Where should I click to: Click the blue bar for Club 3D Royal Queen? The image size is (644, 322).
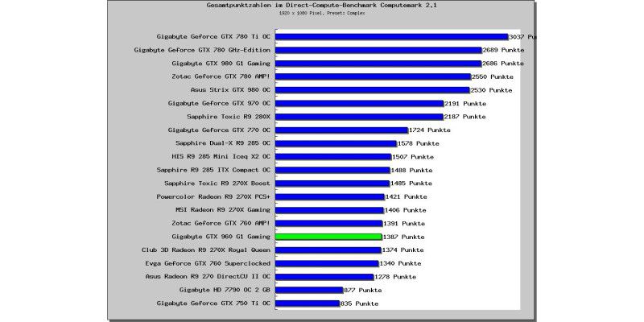[328, 250]
